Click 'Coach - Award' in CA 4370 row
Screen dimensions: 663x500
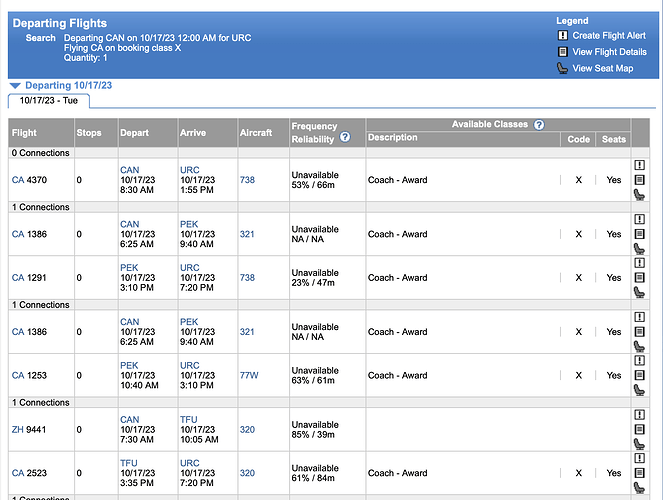point(397,180)
